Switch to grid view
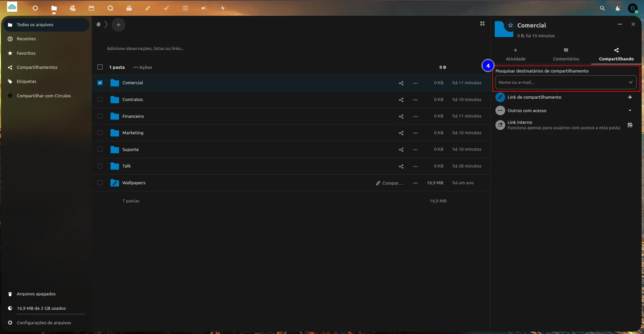 [482, 24]
